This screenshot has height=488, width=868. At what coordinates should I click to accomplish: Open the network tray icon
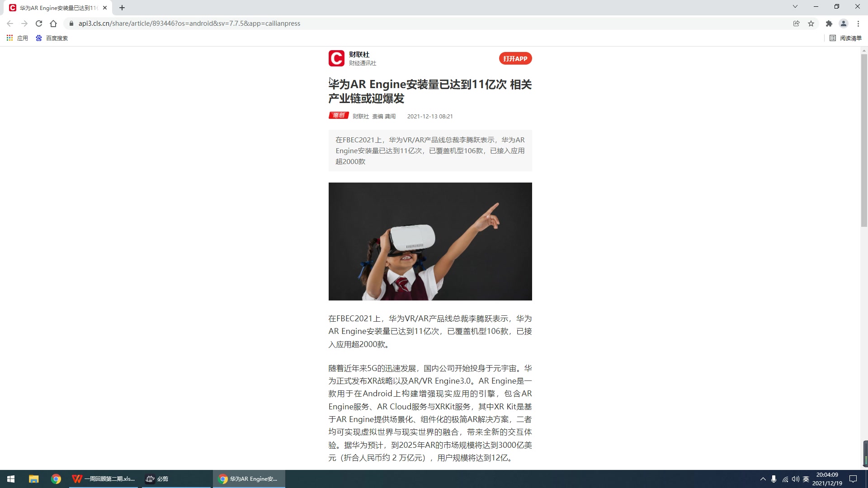785,479
